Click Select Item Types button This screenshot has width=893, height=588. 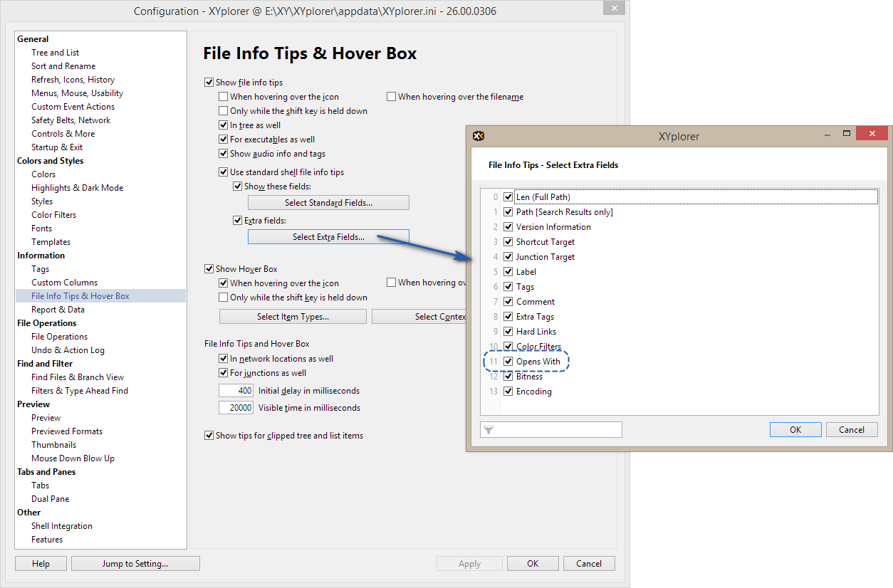[293, 317]
